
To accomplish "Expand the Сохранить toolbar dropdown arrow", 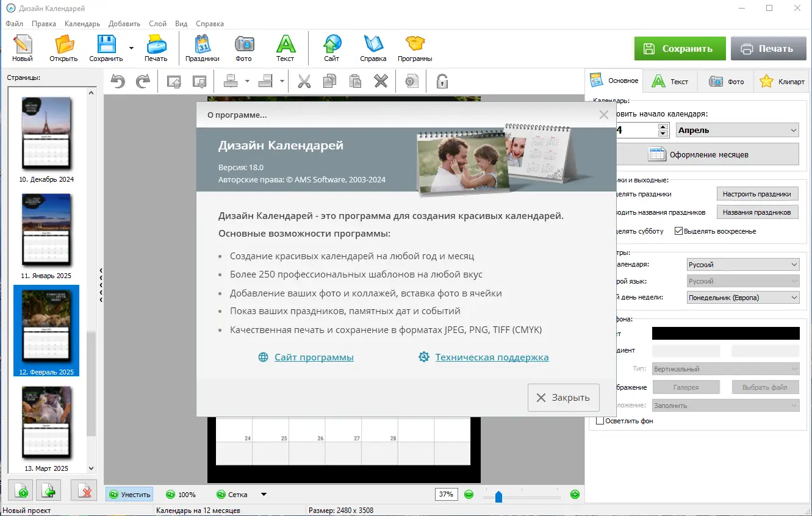I will (131, 47).
